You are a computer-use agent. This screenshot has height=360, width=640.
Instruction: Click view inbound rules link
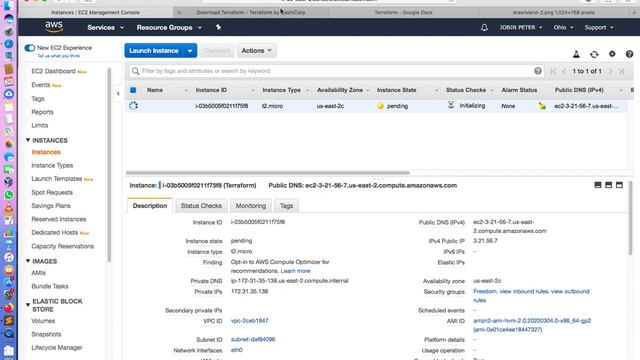(x=524, y=291)
